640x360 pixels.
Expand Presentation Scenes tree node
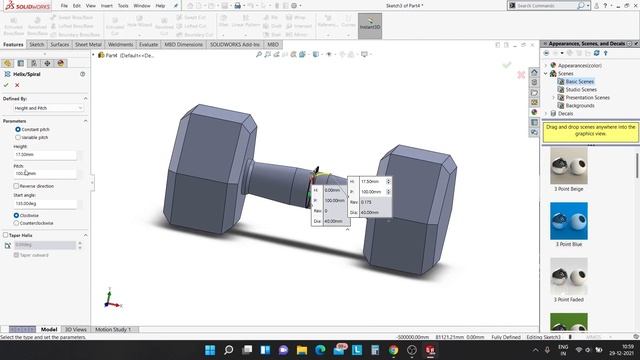tap(554, 98)
